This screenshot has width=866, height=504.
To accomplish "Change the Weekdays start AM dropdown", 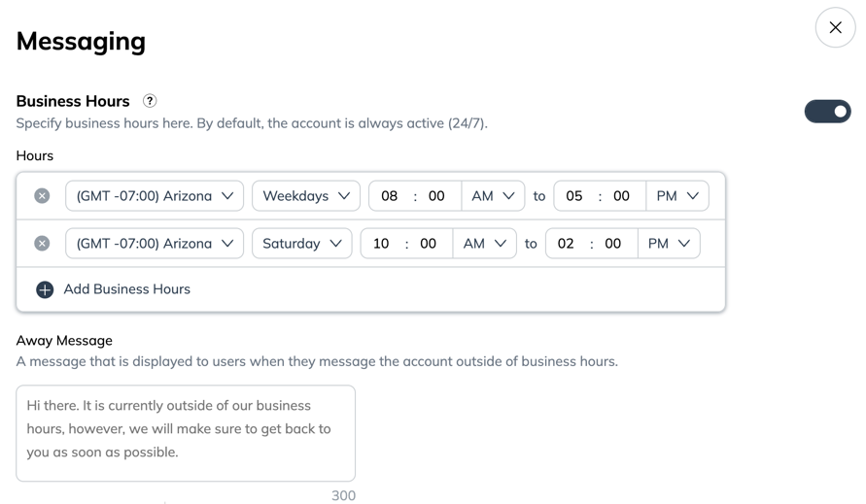I will [493, 196].
